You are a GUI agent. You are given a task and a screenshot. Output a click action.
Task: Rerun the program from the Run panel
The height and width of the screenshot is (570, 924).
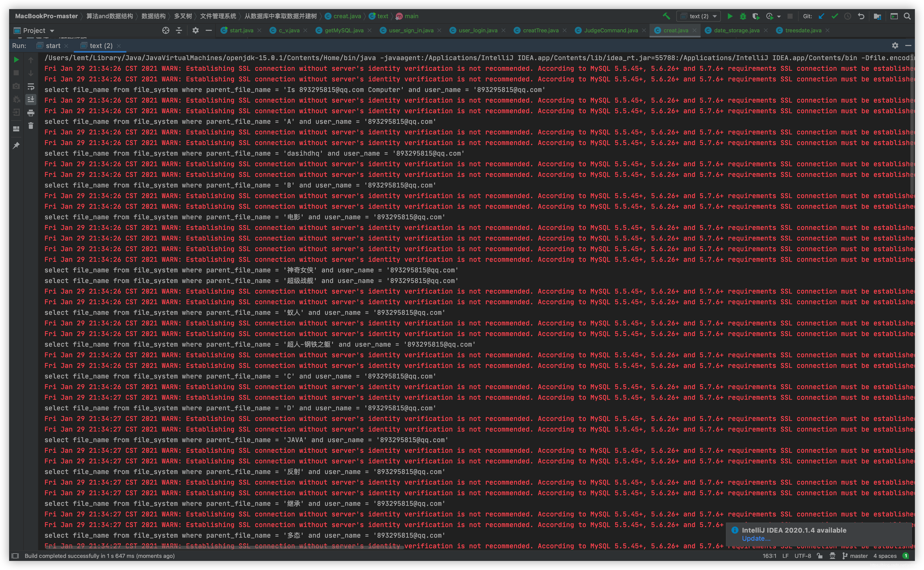click(16, 60)
